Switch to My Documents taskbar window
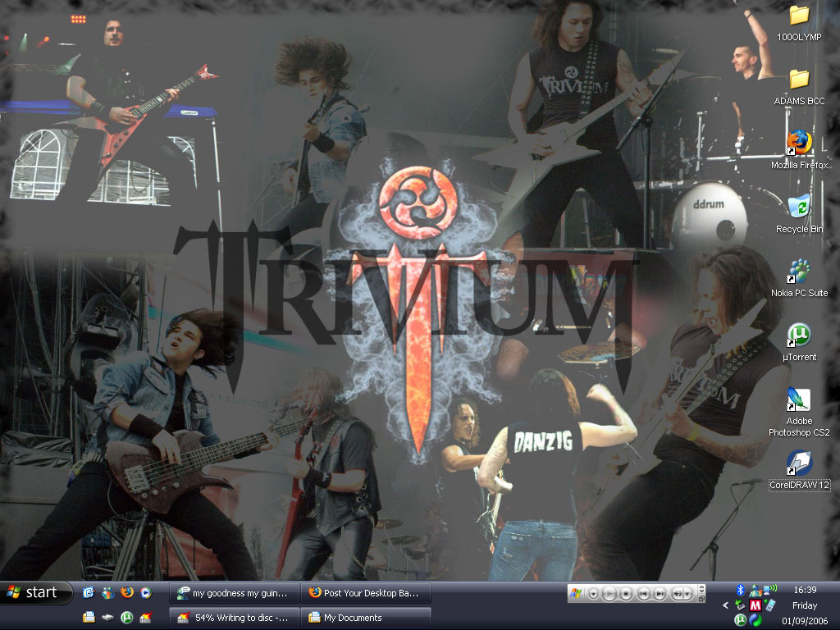This screenshot has height=630, width=840. coord(365,618)
